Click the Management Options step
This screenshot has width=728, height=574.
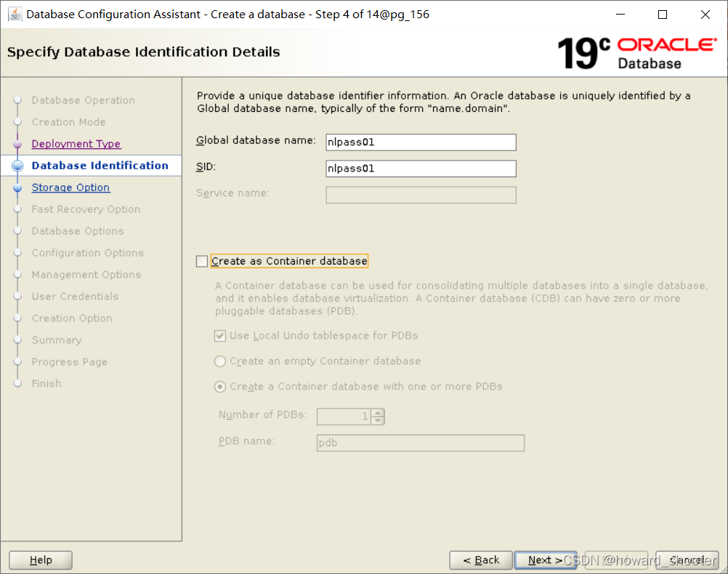point(86,275)
